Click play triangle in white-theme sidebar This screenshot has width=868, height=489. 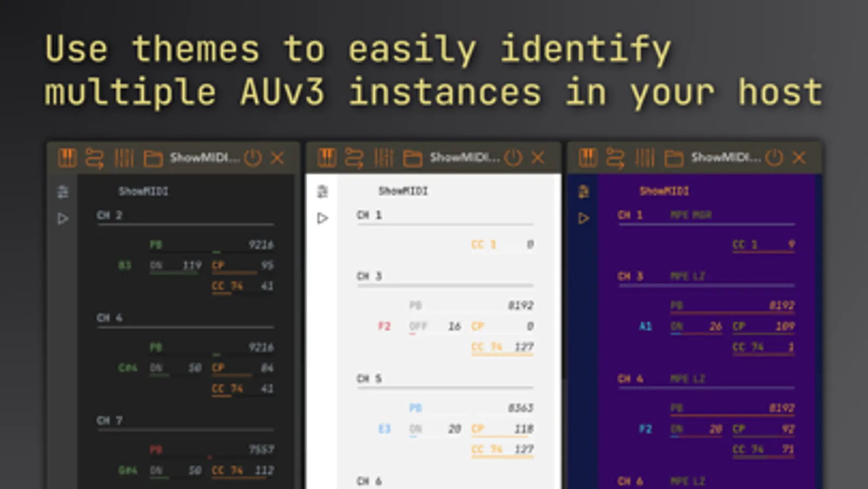pos(322,218)
